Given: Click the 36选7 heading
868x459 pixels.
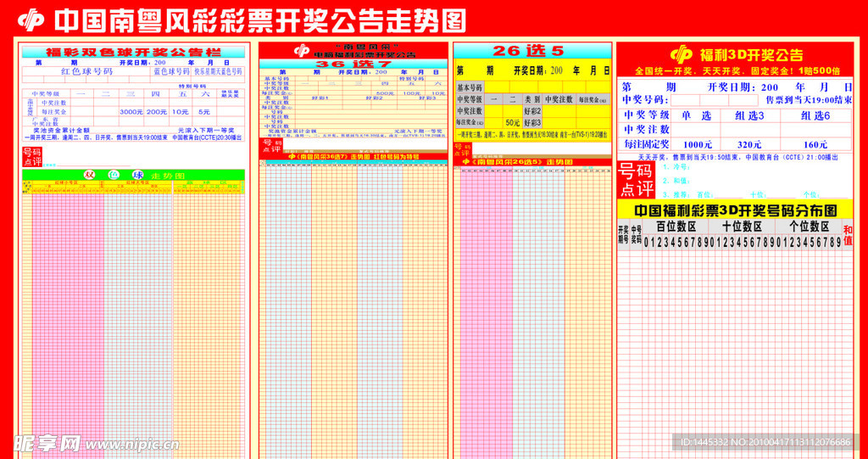Looking at the screenshot, I should coord(353,64).
